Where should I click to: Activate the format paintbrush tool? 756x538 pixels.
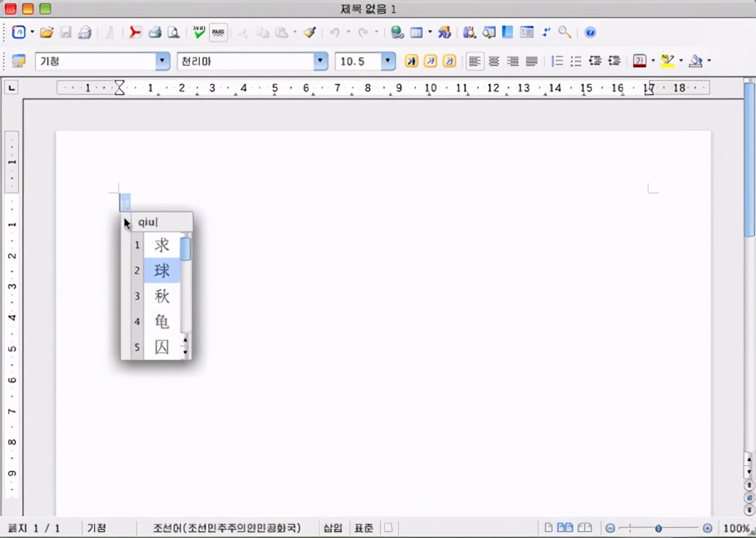pyautogui.click(x=309, y=32)
